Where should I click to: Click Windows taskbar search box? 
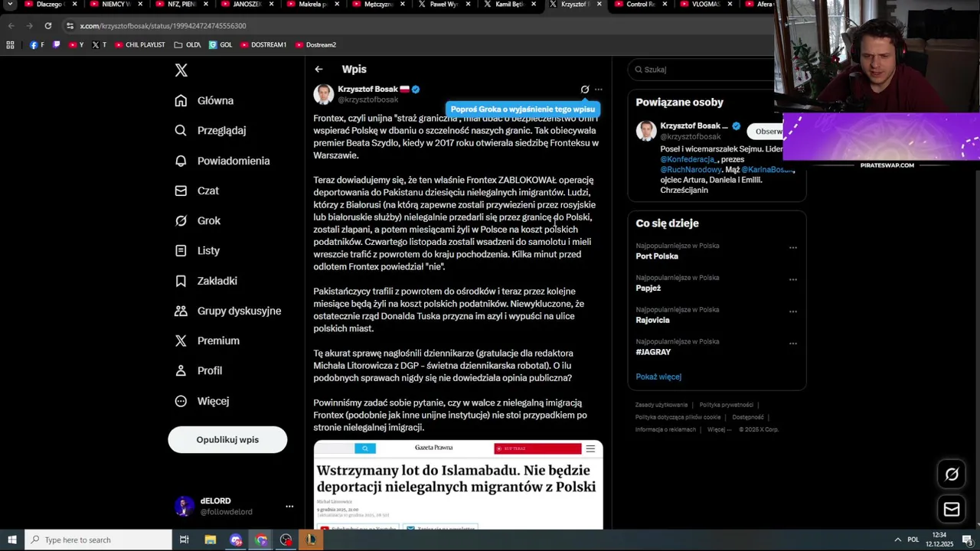[98, 540]
